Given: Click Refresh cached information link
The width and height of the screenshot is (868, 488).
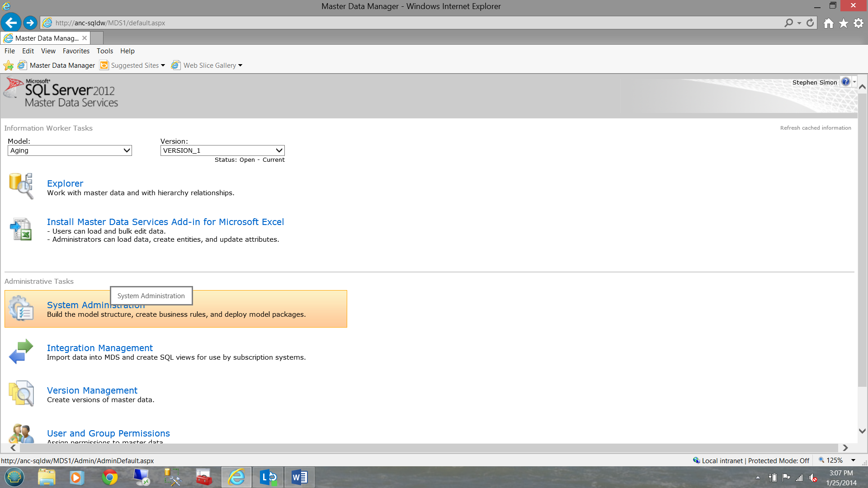Looking at the screenshot, I should coord(815,128).
